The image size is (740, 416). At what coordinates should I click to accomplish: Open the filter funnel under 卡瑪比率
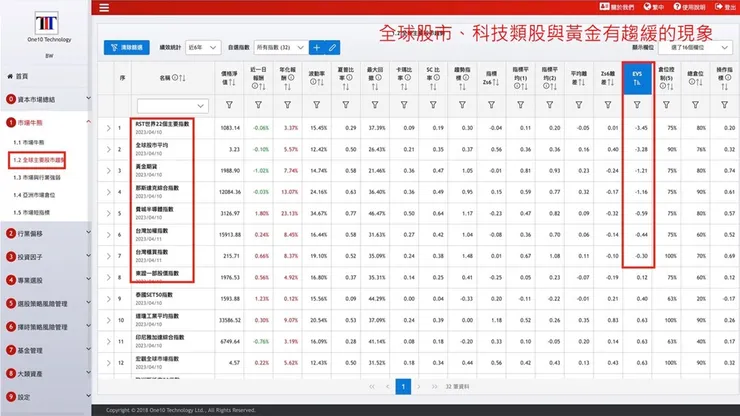tap(404, 105)
